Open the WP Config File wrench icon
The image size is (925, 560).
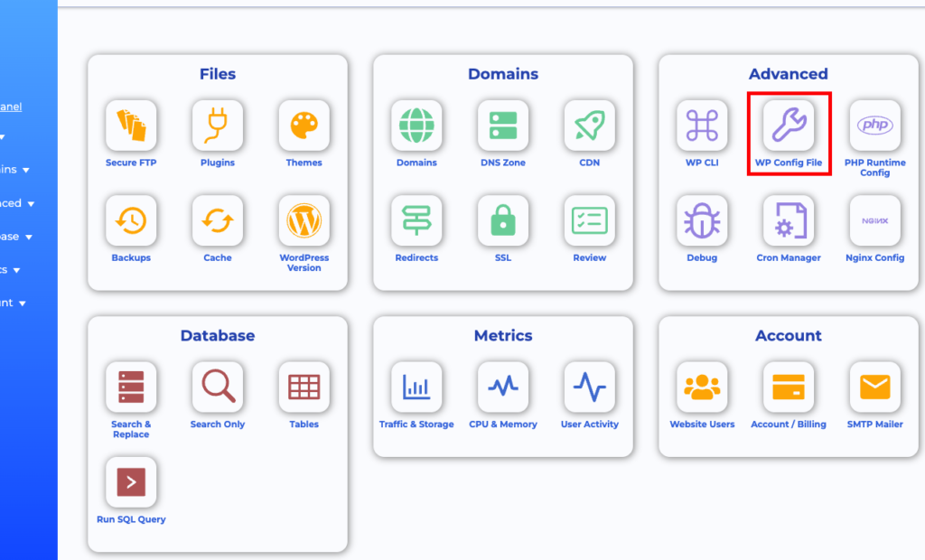pyautogui.click(x=788, y=126)
